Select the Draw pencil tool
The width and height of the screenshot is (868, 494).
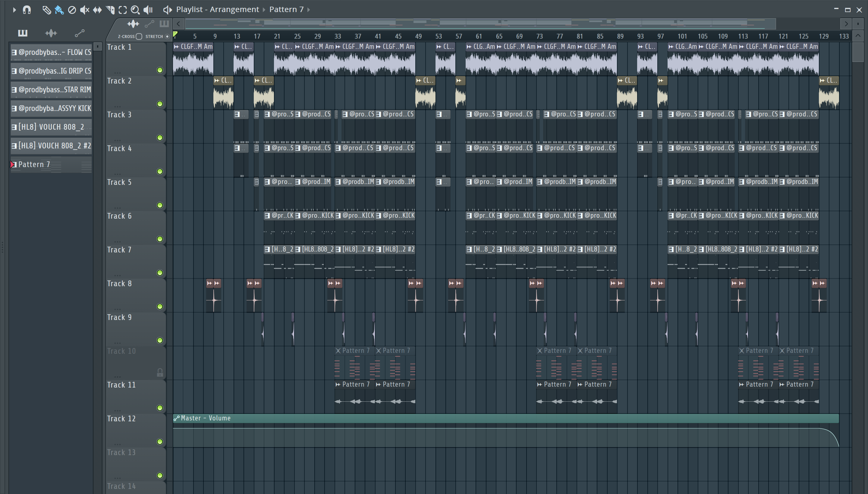pyautogui.click(x=46, y=10)
